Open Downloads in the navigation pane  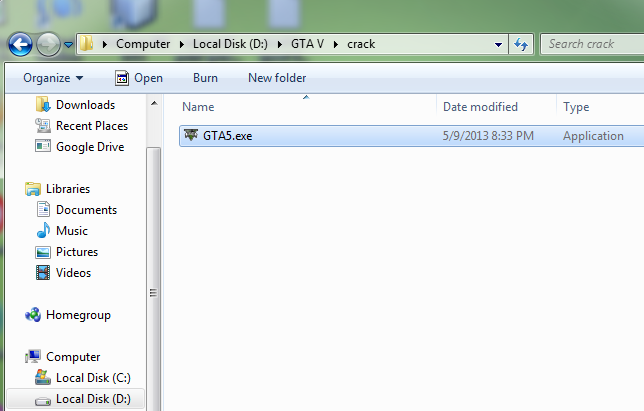(x=85, y=105)
